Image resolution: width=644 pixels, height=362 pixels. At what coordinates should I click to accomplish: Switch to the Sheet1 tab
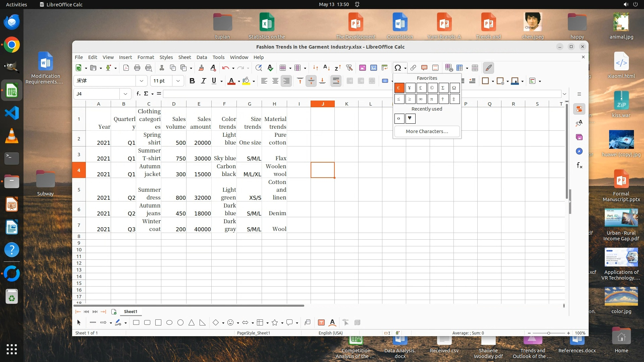coord(130,312)
